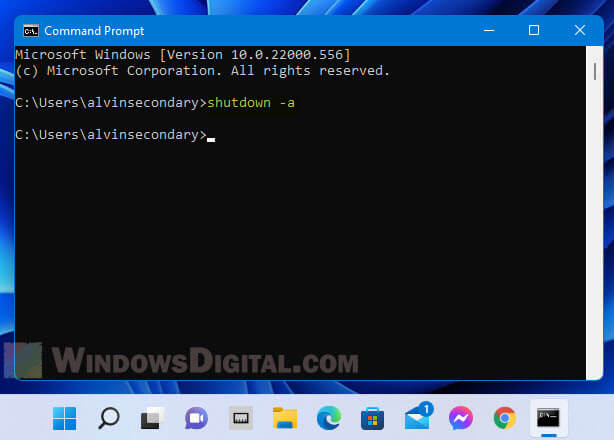Minimize the Command Prompt window
614x440 pixels.
point(489,30)
